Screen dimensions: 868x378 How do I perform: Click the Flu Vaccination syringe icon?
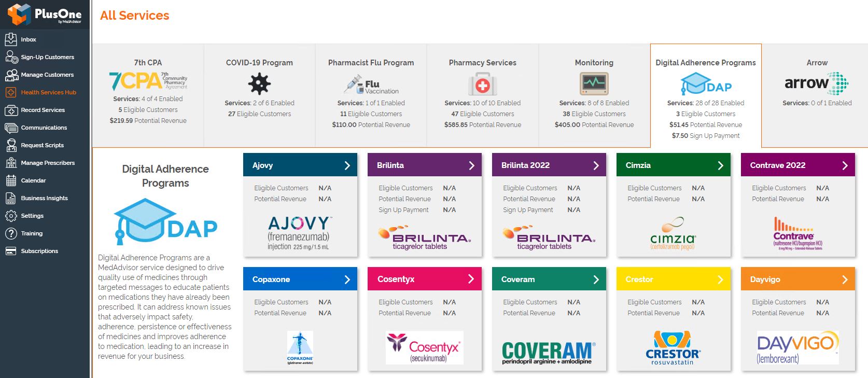(x=371, y=84)
